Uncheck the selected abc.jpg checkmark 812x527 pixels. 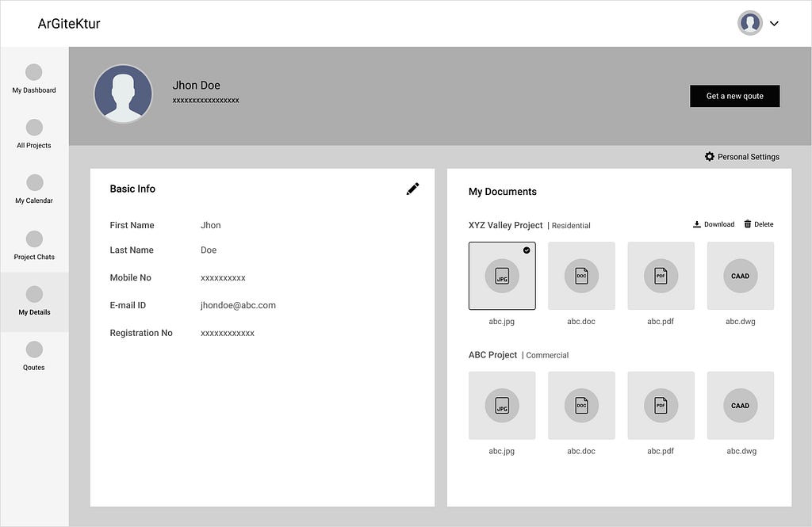click(527, 250)
